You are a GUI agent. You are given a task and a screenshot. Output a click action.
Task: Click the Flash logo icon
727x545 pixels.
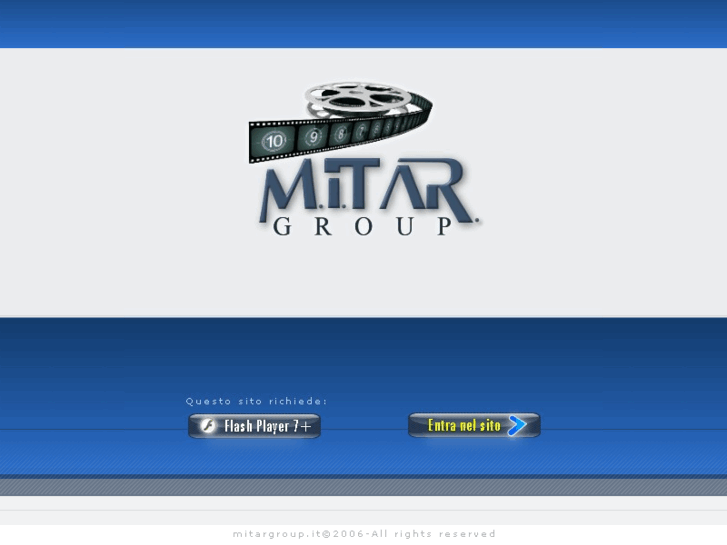[x=208, y=425]
